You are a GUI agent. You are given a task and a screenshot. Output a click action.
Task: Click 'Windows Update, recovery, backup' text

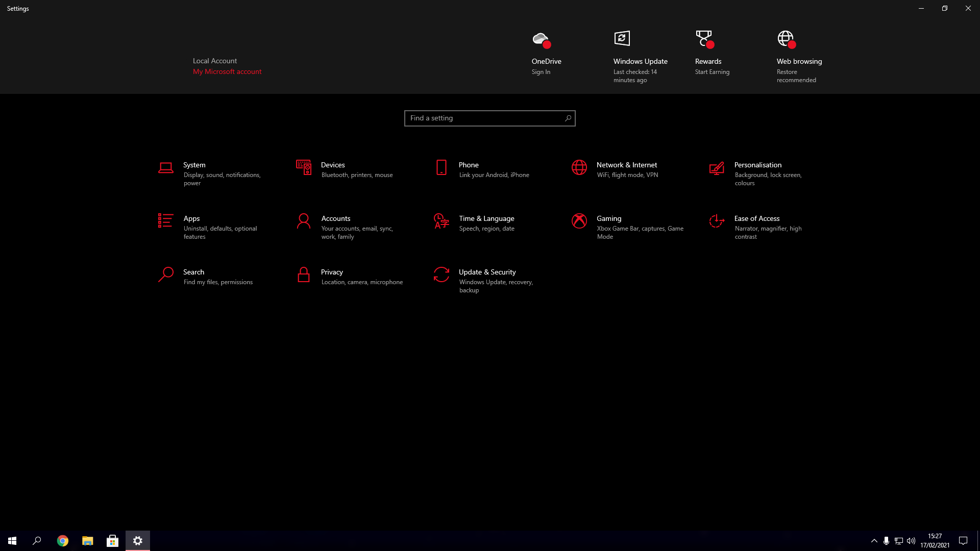click(x=496, y=286)
